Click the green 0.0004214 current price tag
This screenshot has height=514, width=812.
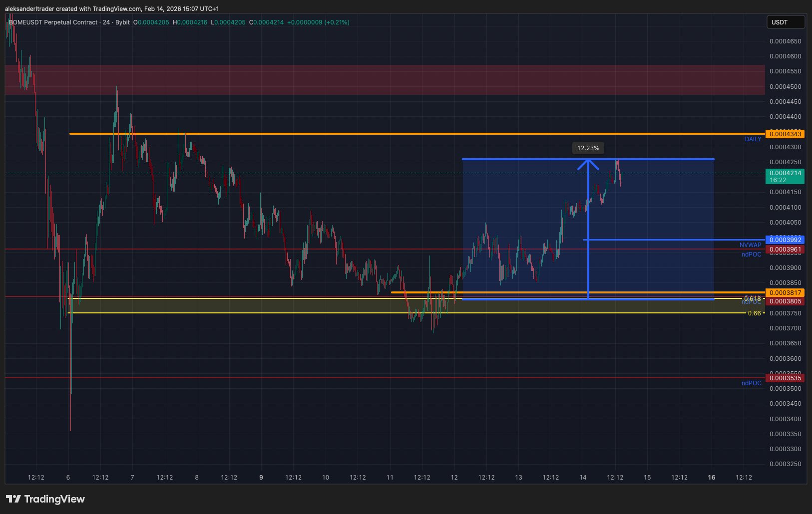click(785, 176)
